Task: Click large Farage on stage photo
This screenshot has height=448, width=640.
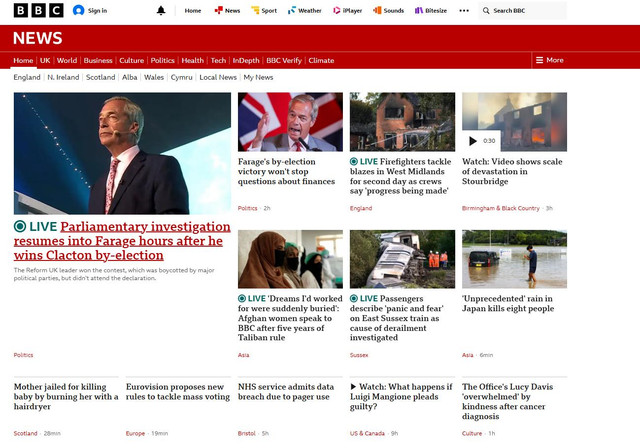Action: 122,153
